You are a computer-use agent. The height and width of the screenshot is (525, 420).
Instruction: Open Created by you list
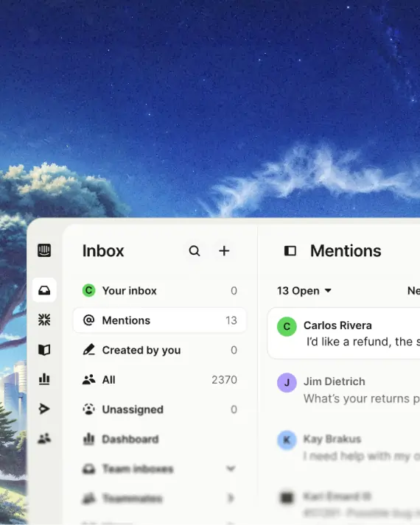click(159, 350)
